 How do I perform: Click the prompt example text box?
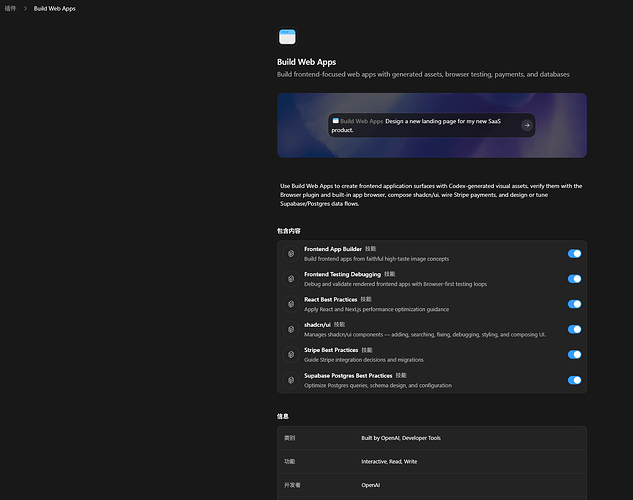[432, 125]
